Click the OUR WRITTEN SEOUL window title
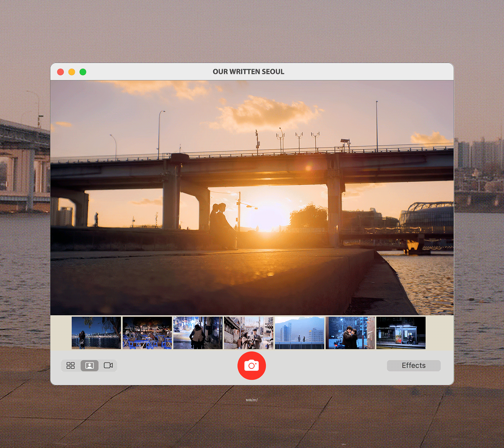Viewport: 504px width, 448px height. click(248, 72)
